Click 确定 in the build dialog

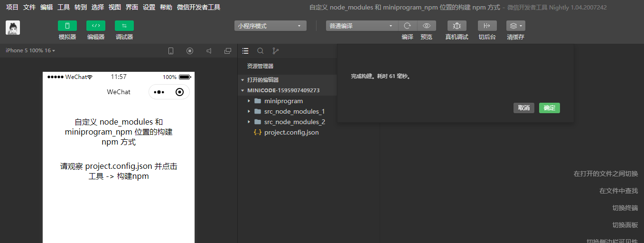point(550,108)
